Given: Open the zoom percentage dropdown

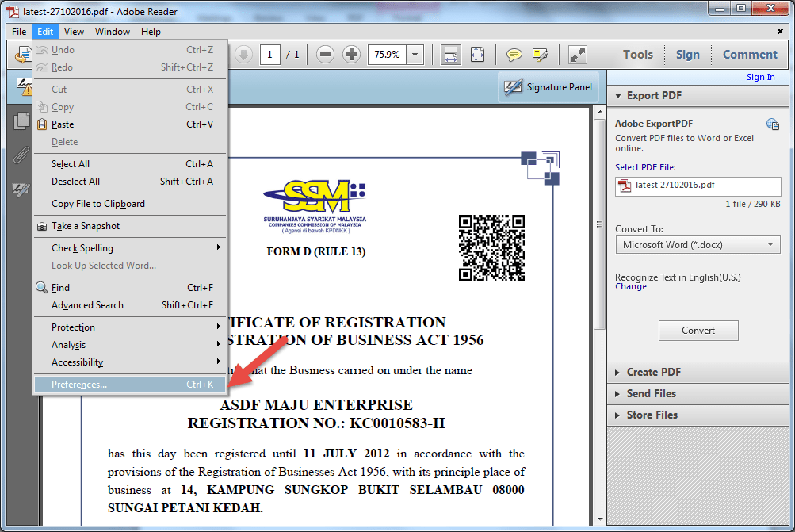Looking at the screenshot, I should tap(413, 54).
